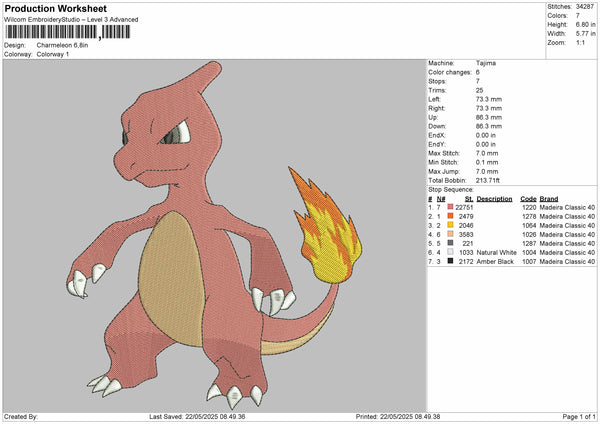
Task: Click thread code '1220'
Action: click(x=529, y=207)
